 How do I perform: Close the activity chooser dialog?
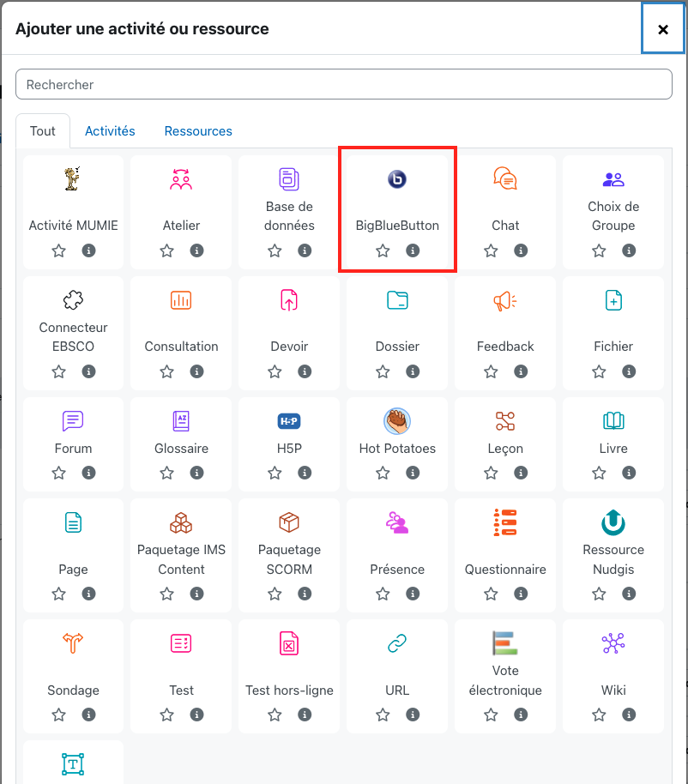662,28
